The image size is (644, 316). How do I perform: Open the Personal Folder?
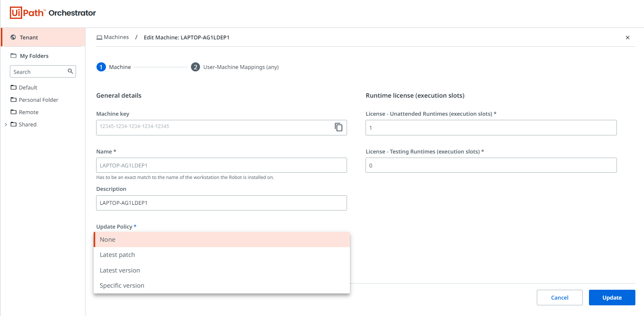click(39, 100)
